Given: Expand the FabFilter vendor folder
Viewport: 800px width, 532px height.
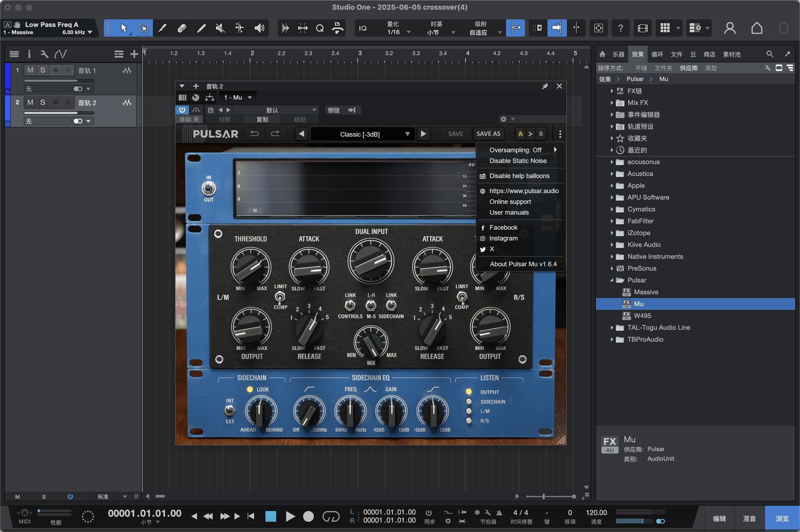Looking at the screenshot, I should (612, 221).
